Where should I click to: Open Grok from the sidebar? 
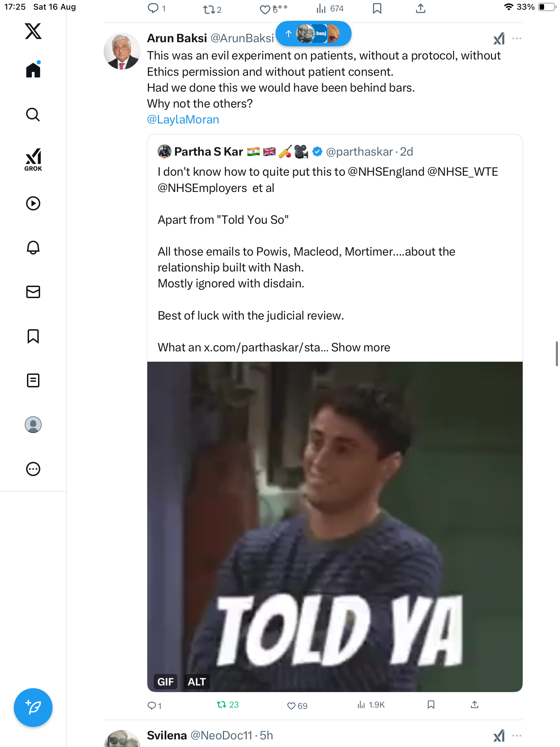[x=33, y=159]
